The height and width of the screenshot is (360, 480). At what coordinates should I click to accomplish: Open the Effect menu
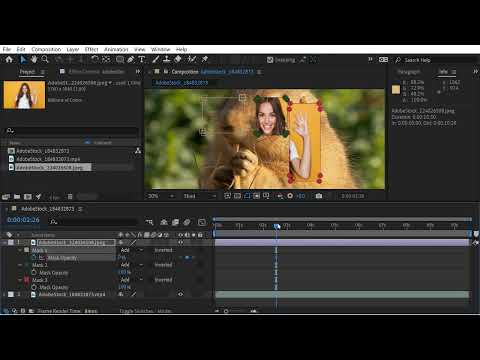(x=91, y=49)
